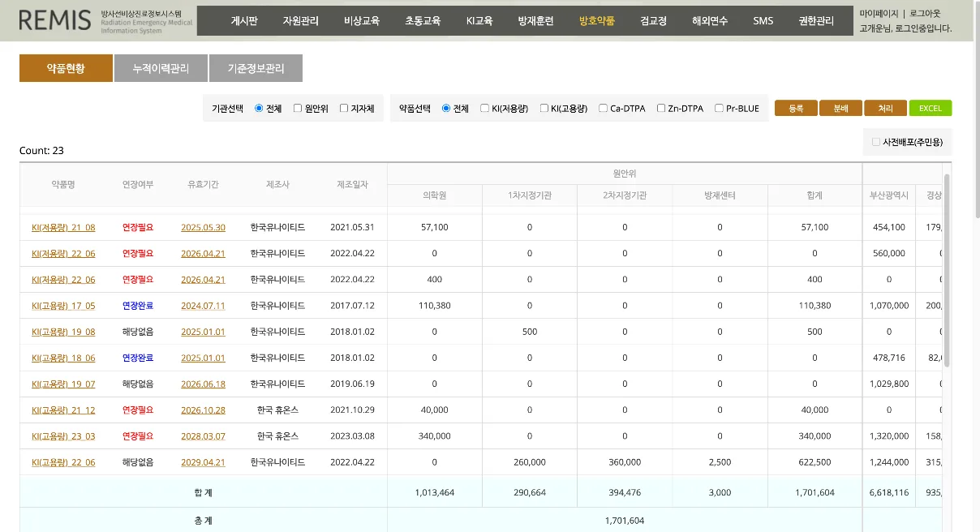
Task: Open the SMS menu
Action: [763, 21]
